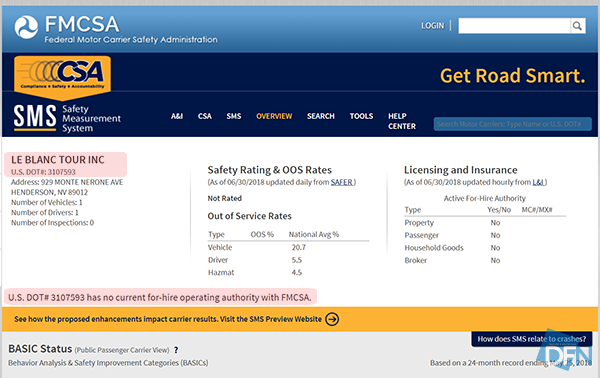
Task: Select the Not Rated status text
Action: click(225, 198)
